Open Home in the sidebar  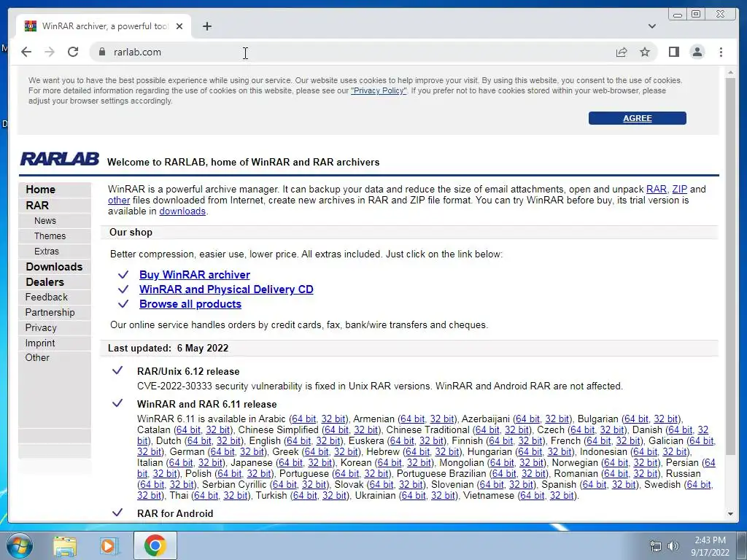pos(41,190)
